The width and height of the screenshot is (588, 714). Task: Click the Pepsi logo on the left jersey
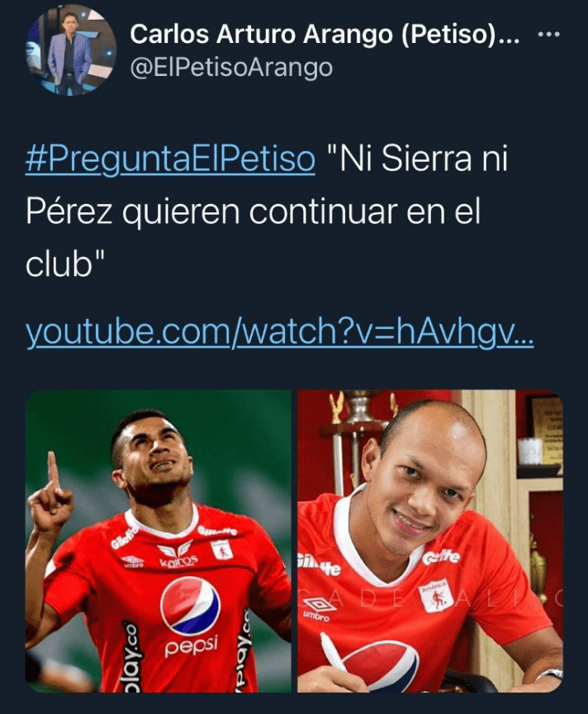click(x=190, y=606)
